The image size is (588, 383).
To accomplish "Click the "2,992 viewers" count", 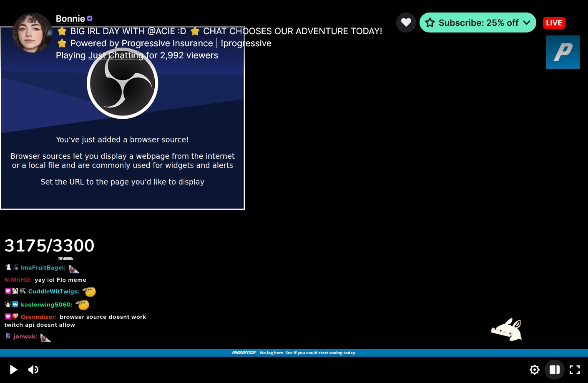I will [x=189, y=55].
